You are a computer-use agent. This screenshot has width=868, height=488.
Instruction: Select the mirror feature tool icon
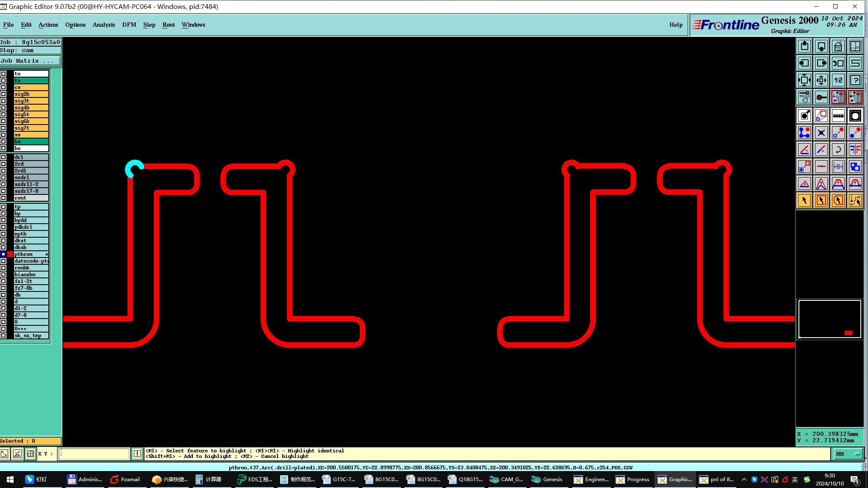tap(855, 150)
